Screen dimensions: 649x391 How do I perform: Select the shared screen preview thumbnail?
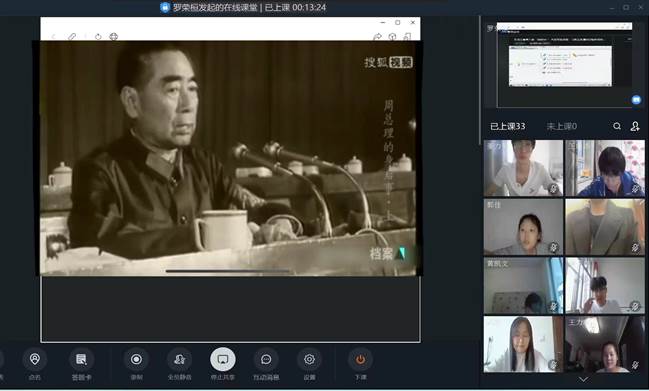point(565,65)
